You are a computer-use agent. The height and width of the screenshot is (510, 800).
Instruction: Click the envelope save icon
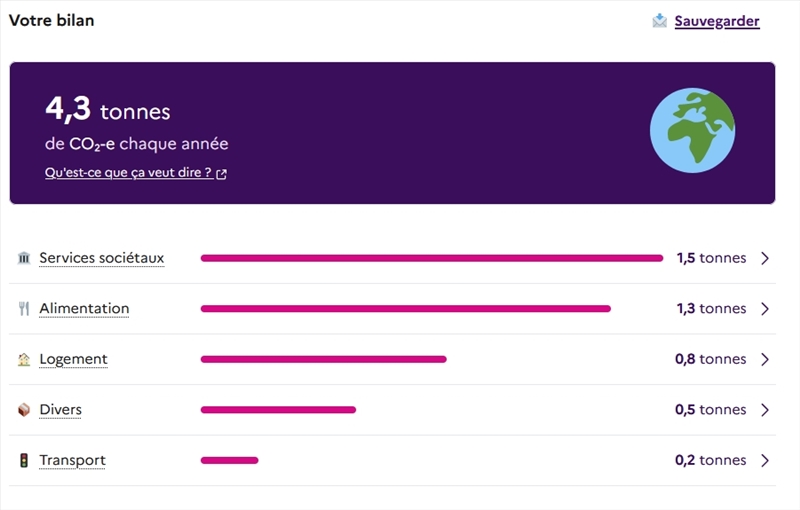pyautogui.click(x=659, y=21)
